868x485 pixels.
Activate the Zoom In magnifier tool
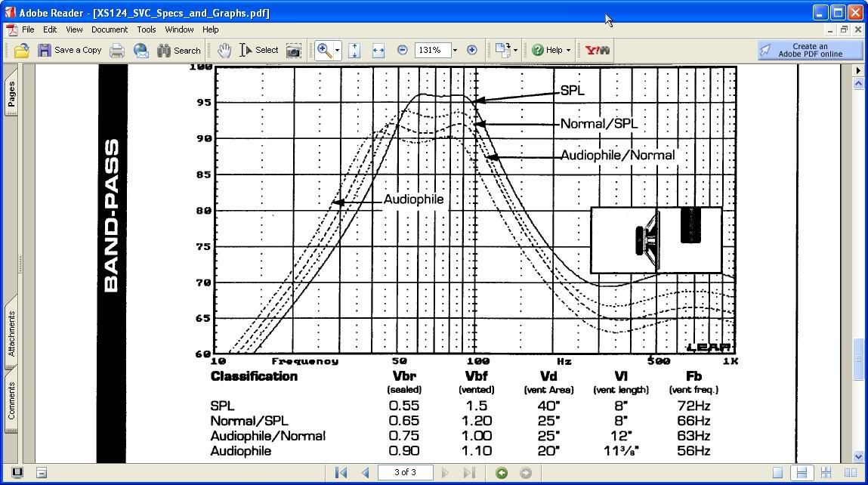coord(323,50)
